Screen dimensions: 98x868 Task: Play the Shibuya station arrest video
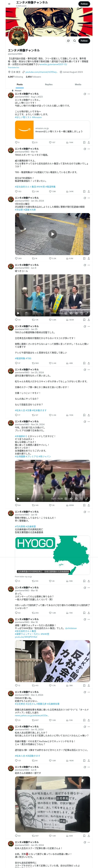[52, 234]
